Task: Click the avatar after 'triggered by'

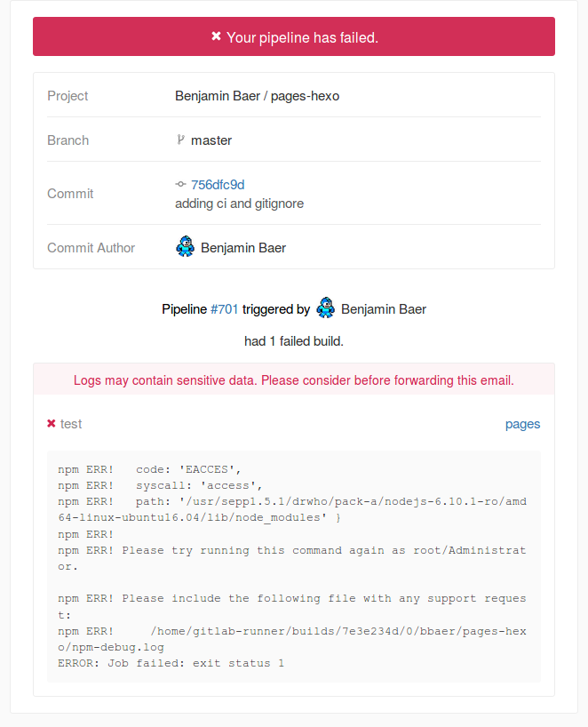Action: coord(325,308)
